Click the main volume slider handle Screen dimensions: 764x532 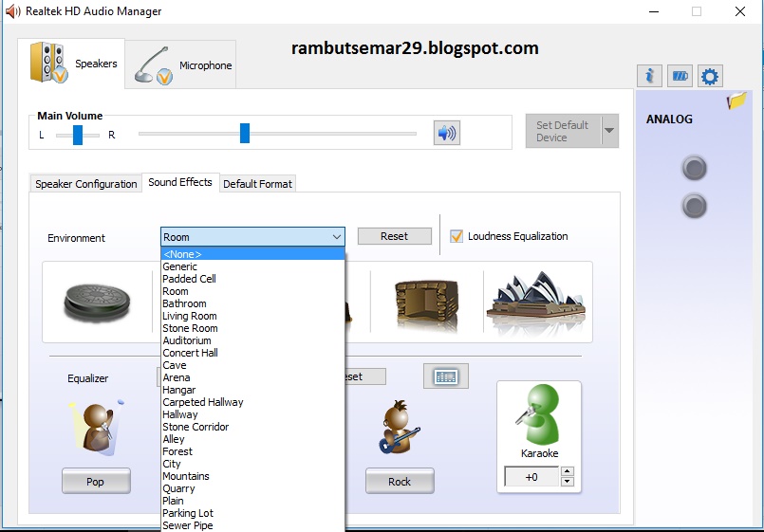pyautogui.click(x=245, y=134)
